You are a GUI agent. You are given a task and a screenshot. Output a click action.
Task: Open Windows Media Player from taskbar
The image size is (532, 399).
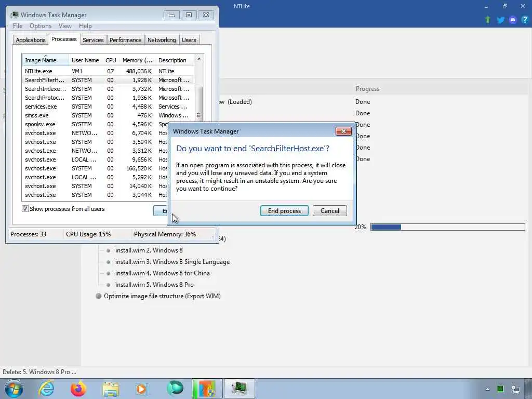coord(142,389)
